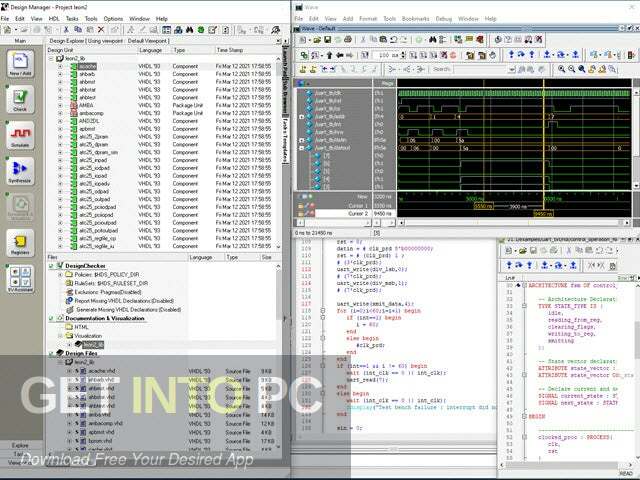Click the Zoom Out magnifier in Wave toolbar
Viewport: 640px width, 480px height.
[571, 69]
